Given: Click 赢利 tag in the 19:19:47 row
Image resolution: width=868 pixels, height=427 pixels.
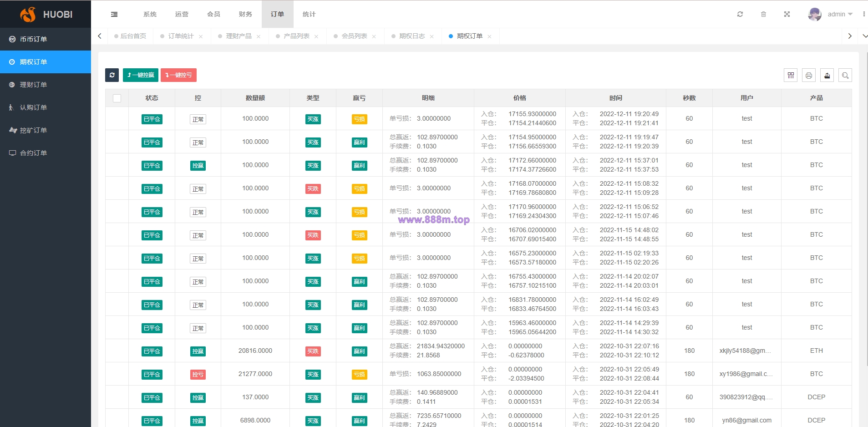Looking at the screenshot, I should click(x=360, y=142).
